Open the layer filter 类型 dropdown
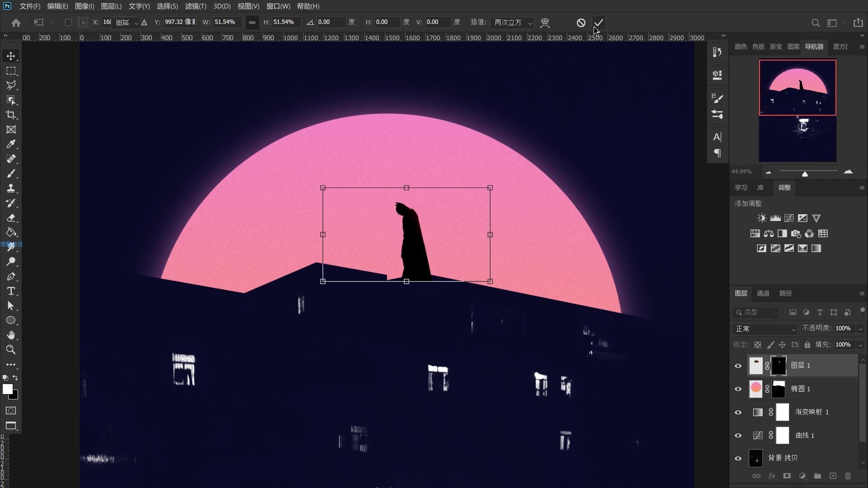This screenshot has height=488, width=868. coord(756,312)
